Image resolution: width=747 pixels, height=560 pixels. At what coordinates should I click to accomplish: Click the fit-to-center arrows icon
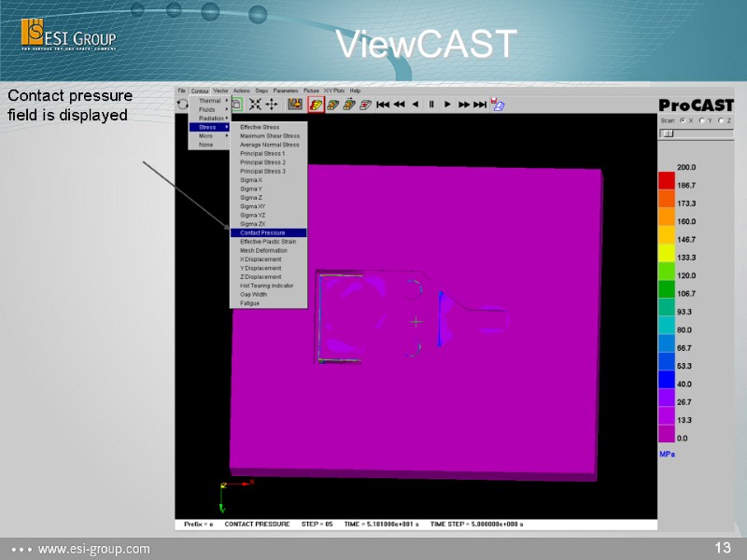(x=255, y=105)
